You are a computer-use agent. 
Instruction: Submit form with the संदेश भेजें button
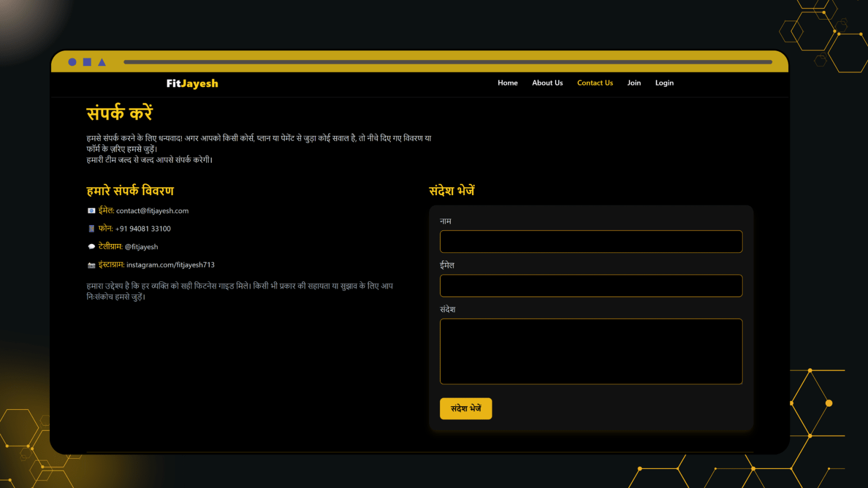[466, 409]
